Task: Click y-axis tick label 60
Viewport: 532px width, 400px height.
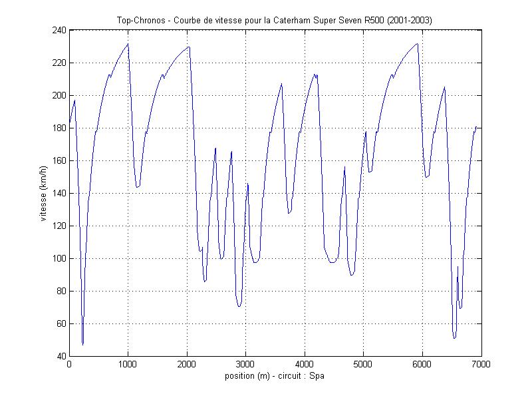Action: tap(61, 323)
